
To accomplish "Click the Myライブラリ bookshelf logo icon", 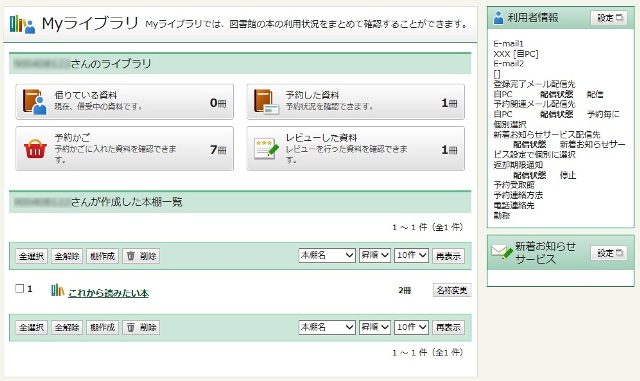I will click(x=22, y=24).
